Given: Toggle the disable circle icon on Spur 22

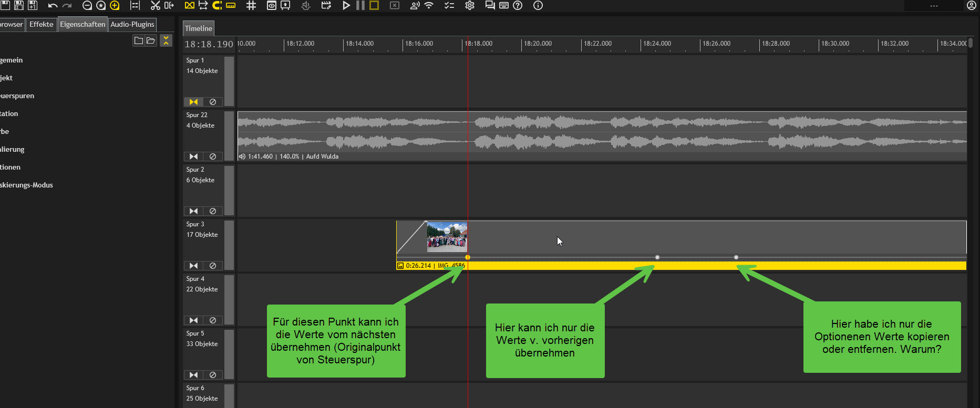Looking at the screenshot, I should [x=213, y=156].
